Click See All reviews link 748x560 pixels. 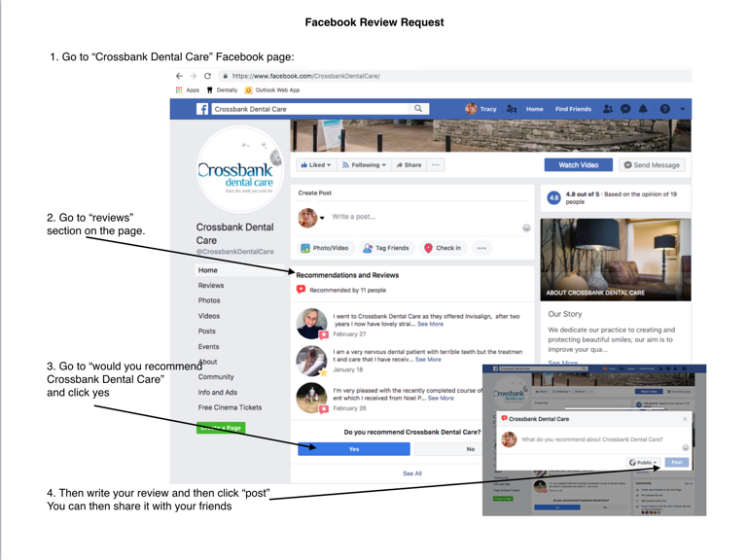[x=412, y=473]
